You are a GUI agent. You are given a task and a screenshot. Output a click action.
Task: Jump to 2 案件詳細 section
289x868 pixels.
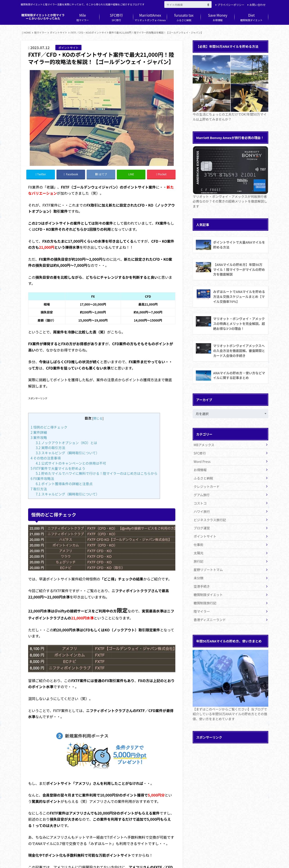[39, 432]
